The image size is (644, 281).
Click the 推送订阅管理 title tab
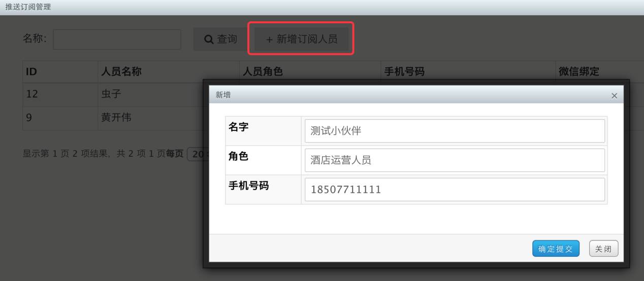pos(28,7)
